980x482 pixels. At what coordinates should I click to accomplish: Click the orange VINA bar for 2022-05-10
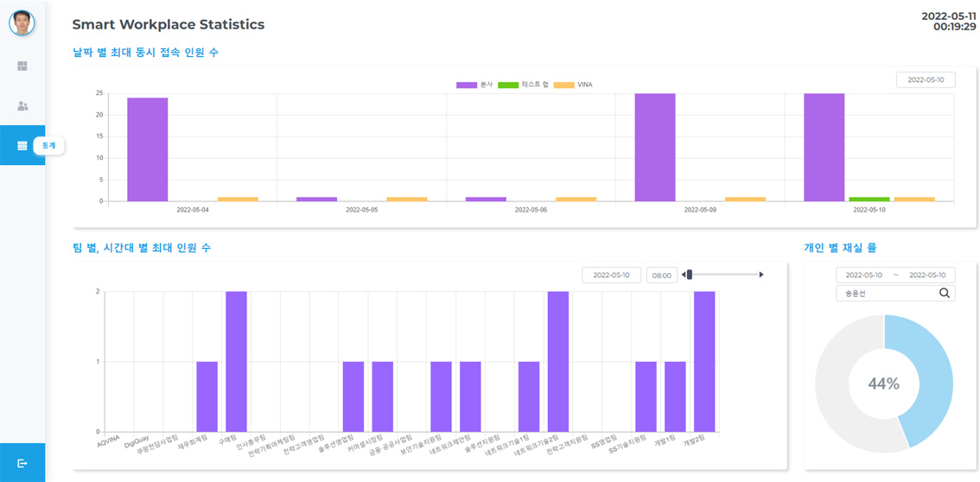pyautogui.click(x=914, y=200)
